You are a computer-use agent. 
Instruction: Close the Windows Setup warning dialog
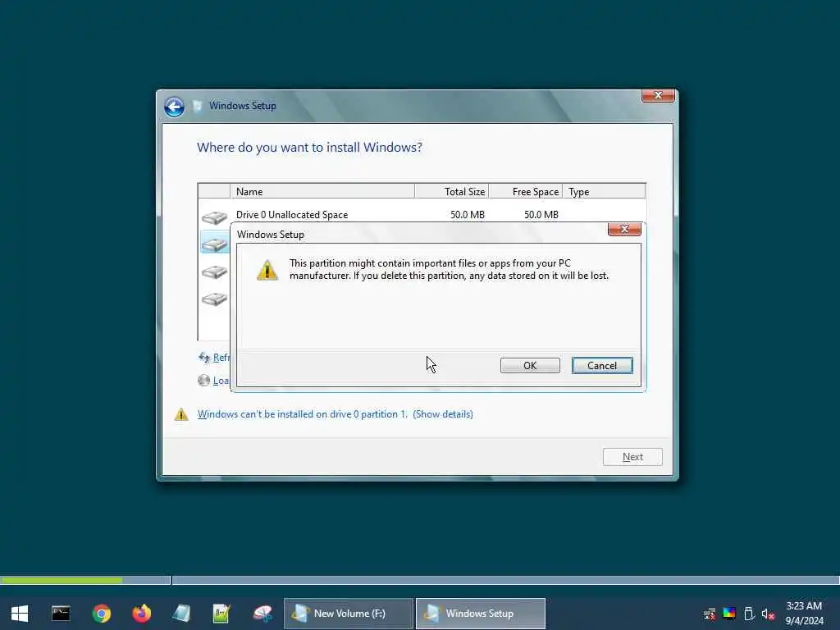pos(624,230)
